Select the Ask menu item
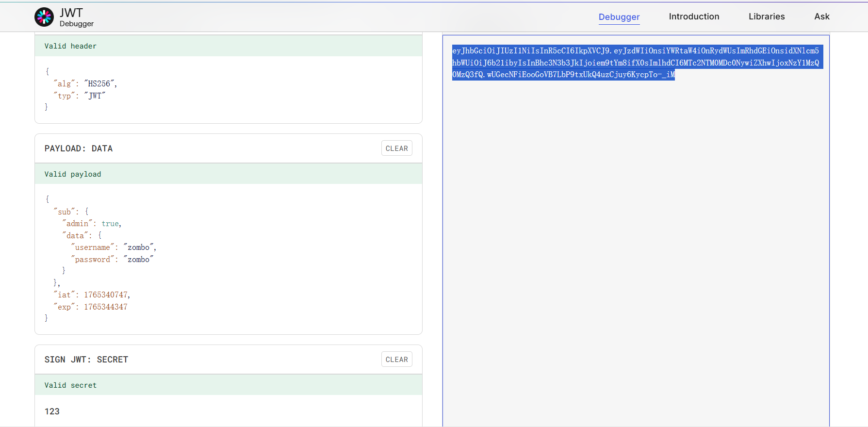 [x=821, y=16]
